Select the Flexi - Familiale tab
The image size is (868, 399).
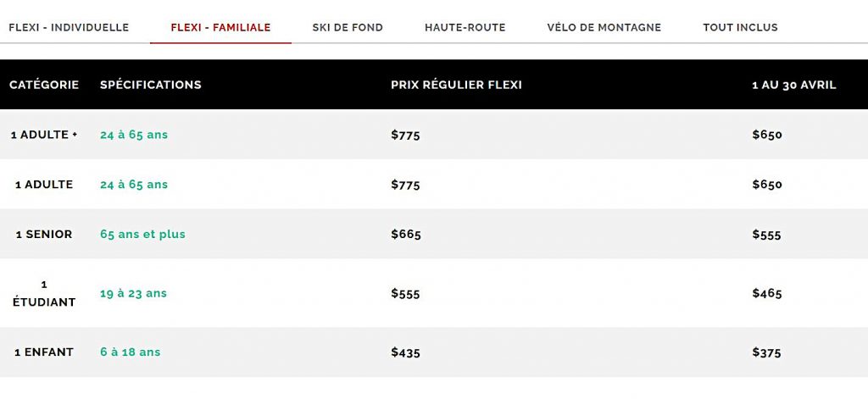tap(221, 27)
